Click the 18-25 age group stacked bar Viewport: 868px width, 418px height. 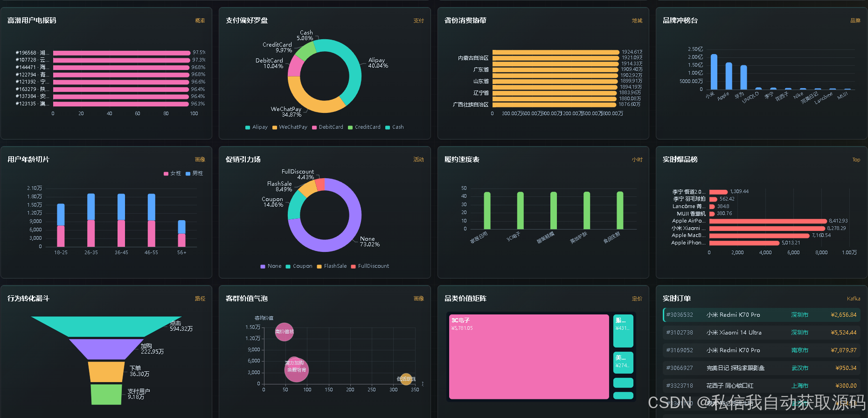(61, 225)
